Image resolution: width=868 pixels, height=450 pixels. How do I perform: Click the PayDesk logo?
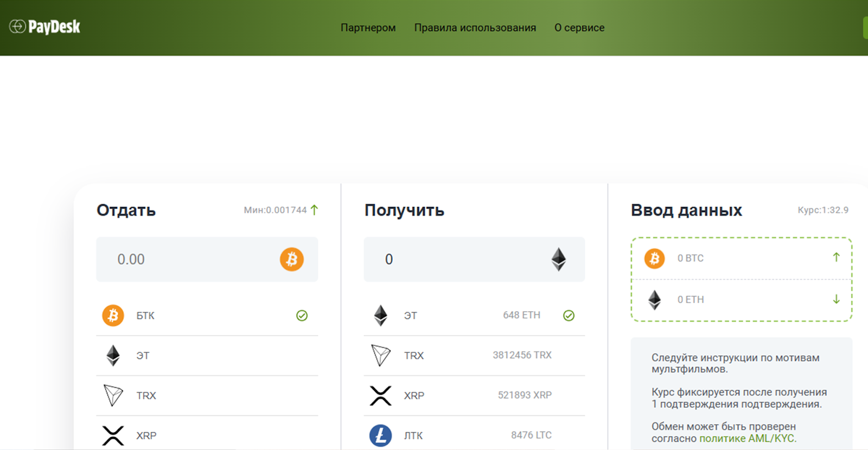click(x=44, y=27)
